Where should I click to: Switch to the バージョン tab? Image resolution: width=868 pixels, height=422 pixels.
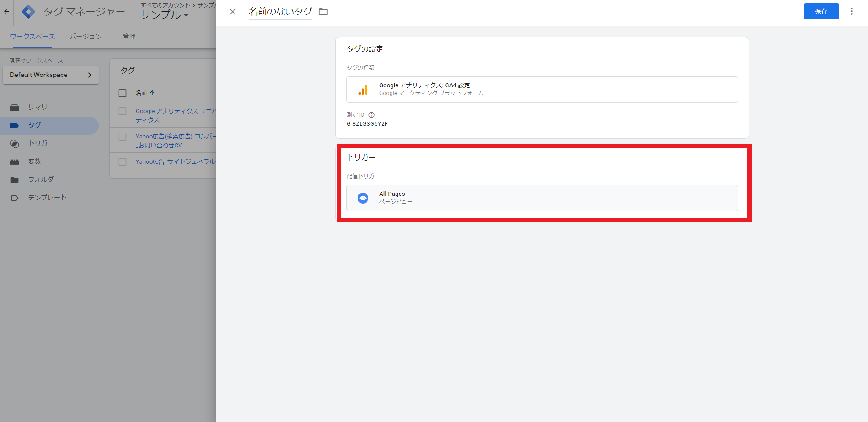(x=86, y=37)
